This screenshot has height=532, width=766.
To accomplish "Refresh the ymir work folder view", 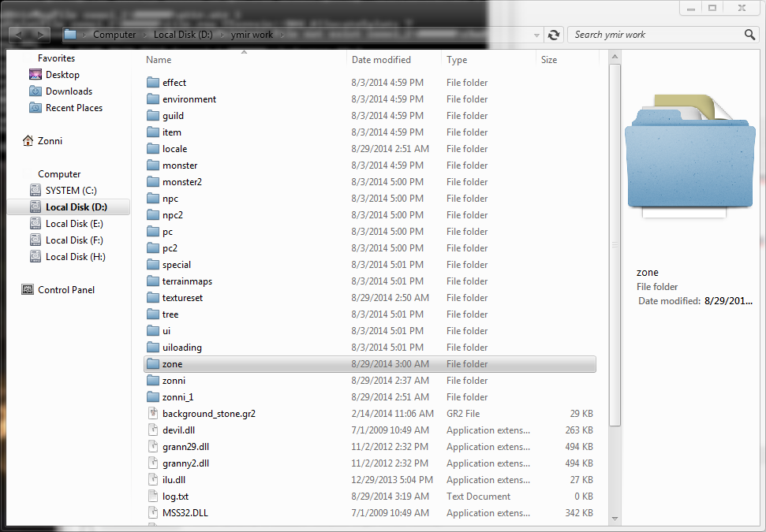I will [554, 35].
